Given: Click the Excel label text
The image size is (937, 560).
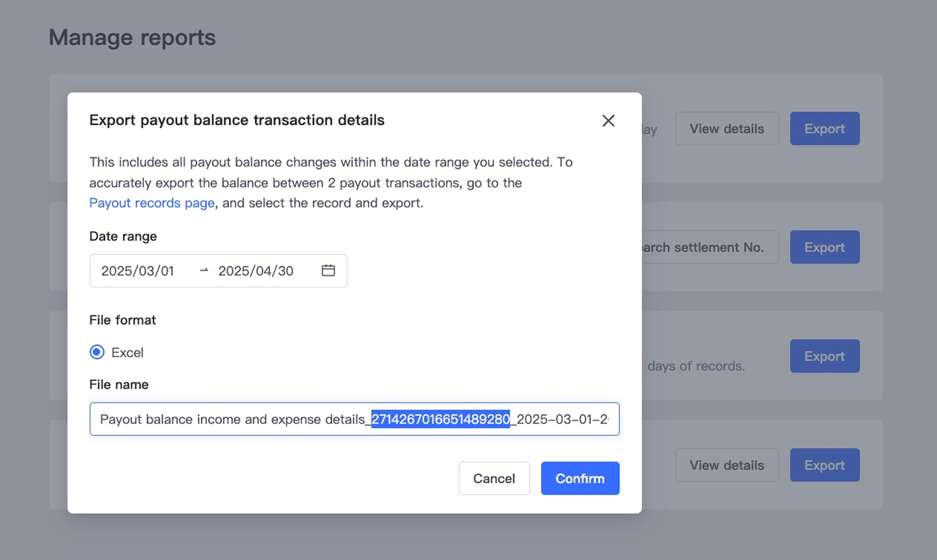Looking at the screenshot, I should click(127, 353).
